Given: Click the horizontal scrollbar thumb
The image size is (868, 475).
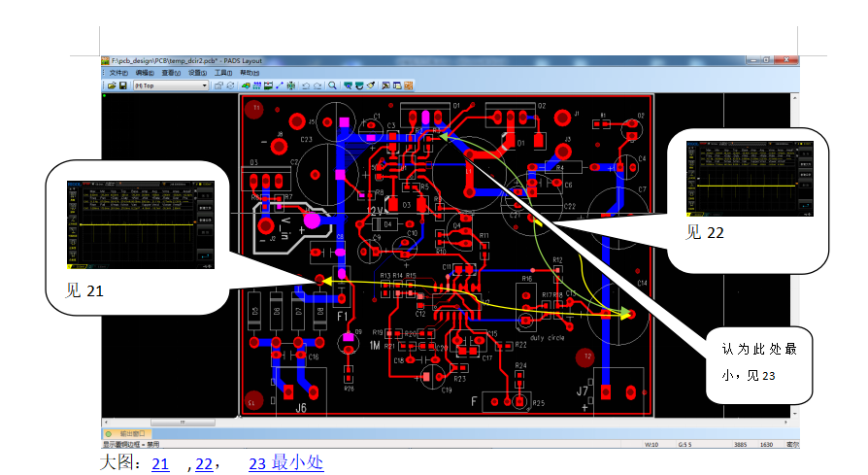Looking at the screenshot, I should (183, 423).
